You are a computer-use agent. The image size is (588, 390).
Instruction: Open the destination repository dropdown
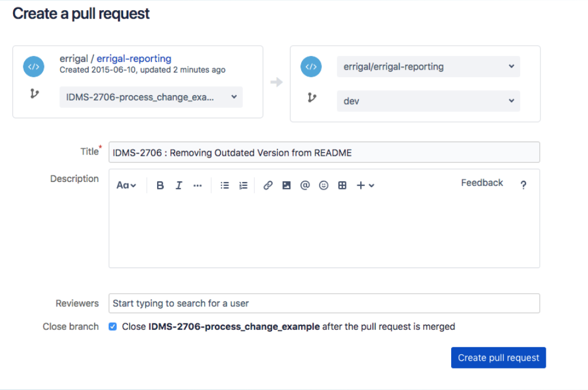[x=428, y=67]
